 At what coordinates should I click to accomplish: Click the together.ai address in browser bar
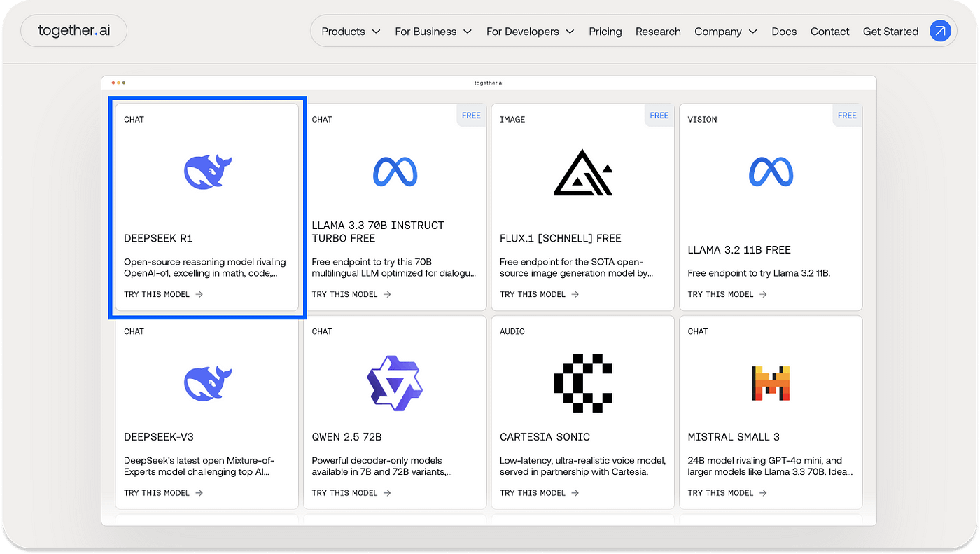[489, 83]
